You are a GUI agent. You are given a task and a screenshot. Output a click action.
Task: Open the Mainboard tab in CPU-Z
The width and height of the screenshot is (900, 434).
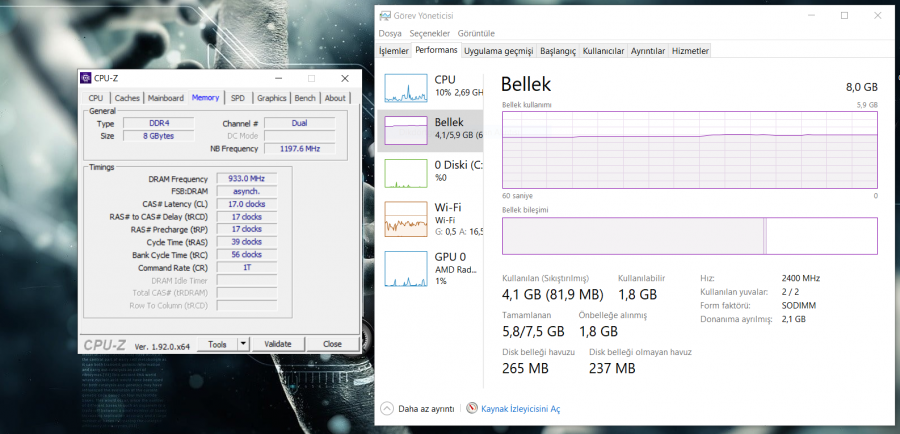click(165, 98)
